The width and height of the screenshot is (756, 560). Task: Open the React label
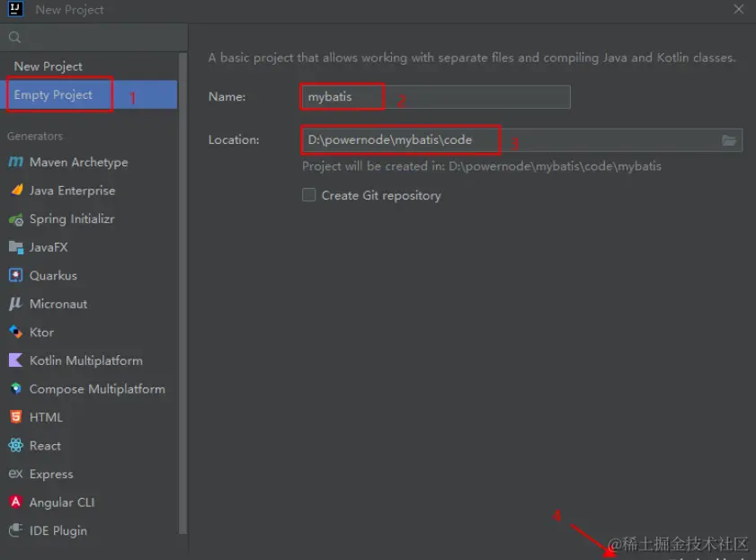pos(45,446)
